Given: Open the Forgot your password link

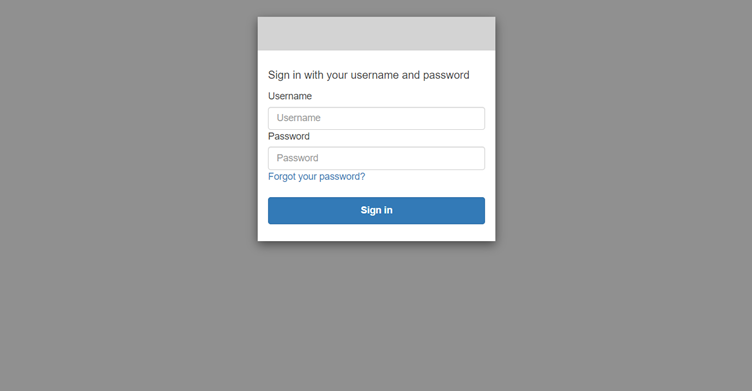Looking at the screenshot, I should pos(317,177).
